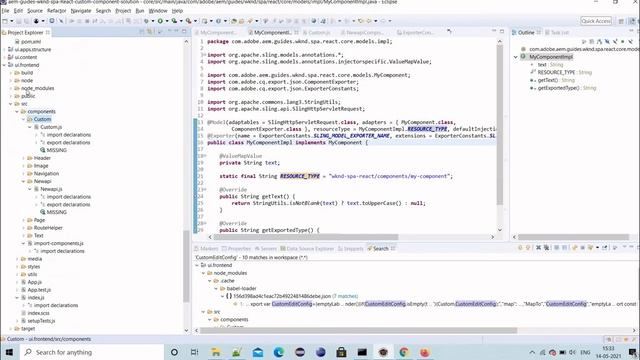Collapse the Custom folder node
This screenshot has height=360, width=640.
pyautogui.click(x=23, y=119)
